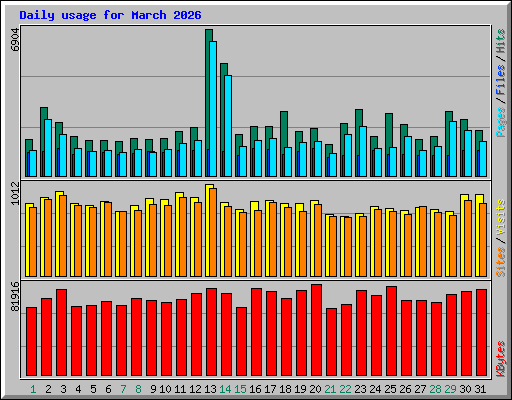This screenshot has height=400, width=512.
Task: Click day 26 on the date axis
Action: pyautogui.click(x=405, y=389)
